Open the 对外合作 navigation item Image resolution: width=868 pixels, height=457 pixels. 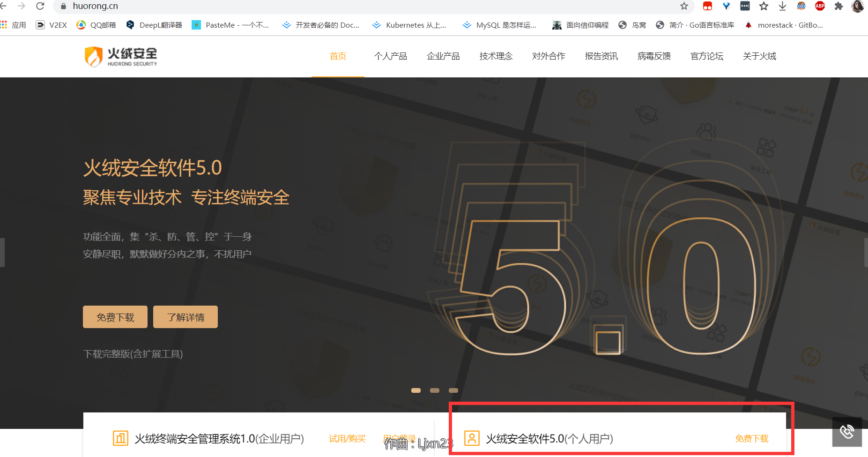coord(549,56)
